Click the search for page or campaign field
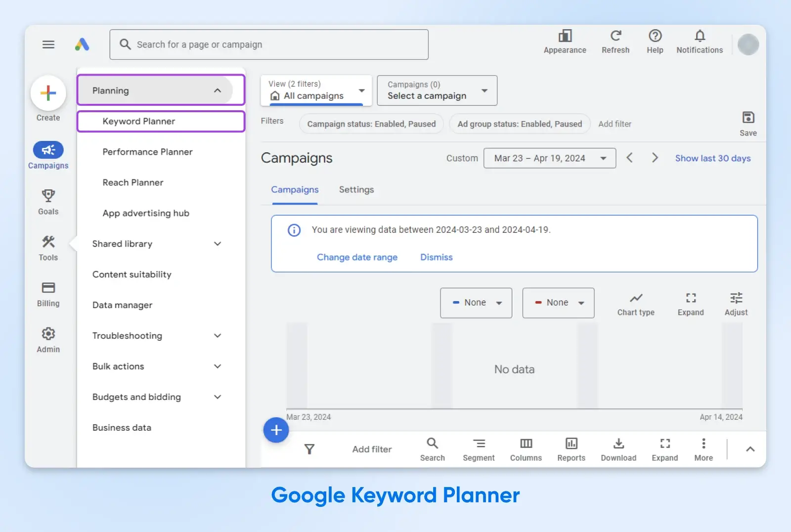The image size is (791, 532). pos(269,44)
